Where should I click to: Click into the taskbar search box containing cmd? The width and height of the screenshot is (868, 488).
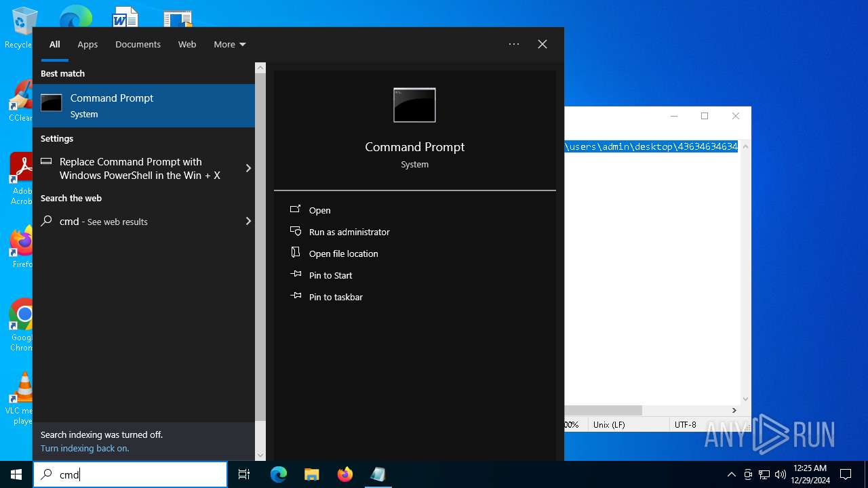click(130, 474)
